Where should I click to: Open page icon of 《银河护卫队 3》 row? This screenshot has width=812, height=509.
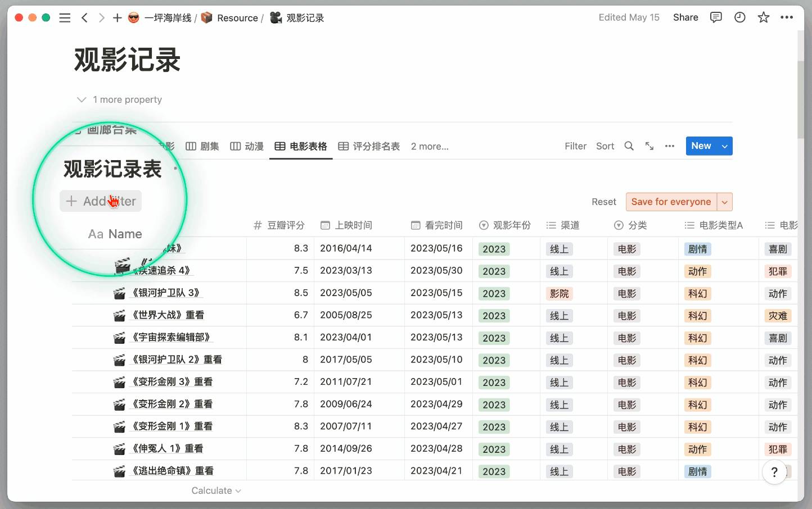[x=119, y=293]
